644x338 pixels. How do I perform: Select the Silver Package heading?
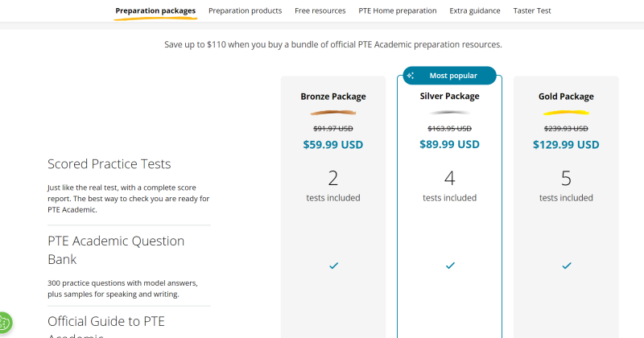pos(450,97)
